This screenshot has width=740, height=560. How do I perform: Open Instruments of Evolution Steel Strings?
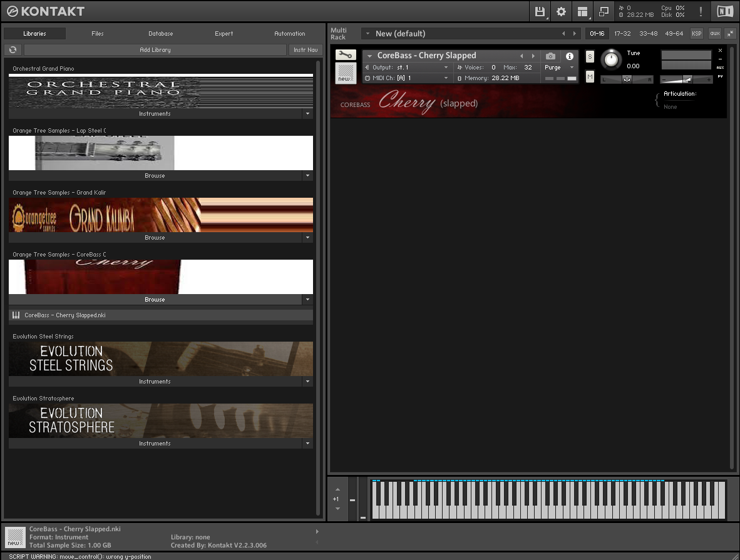click(155, 381)
